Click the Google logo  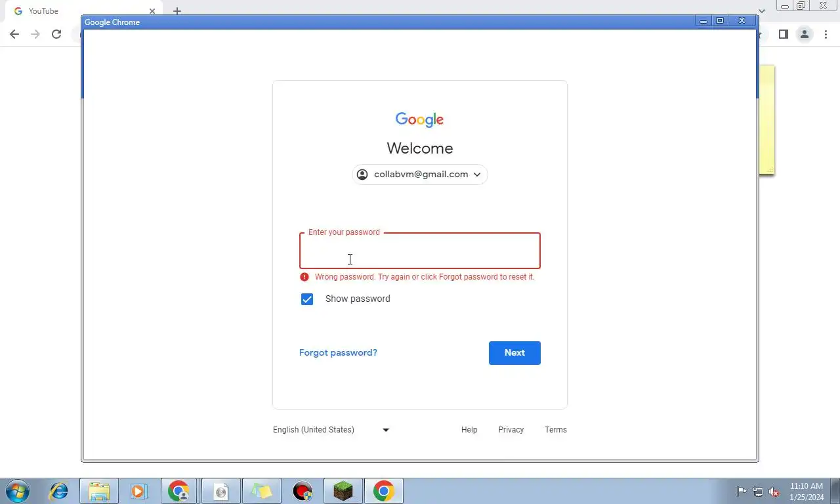pyautogui.click(x=420, y=119)
